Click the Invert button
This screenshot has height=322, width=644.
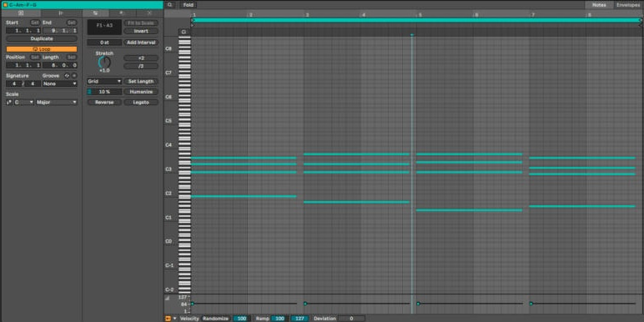click(x=141, y=31)
